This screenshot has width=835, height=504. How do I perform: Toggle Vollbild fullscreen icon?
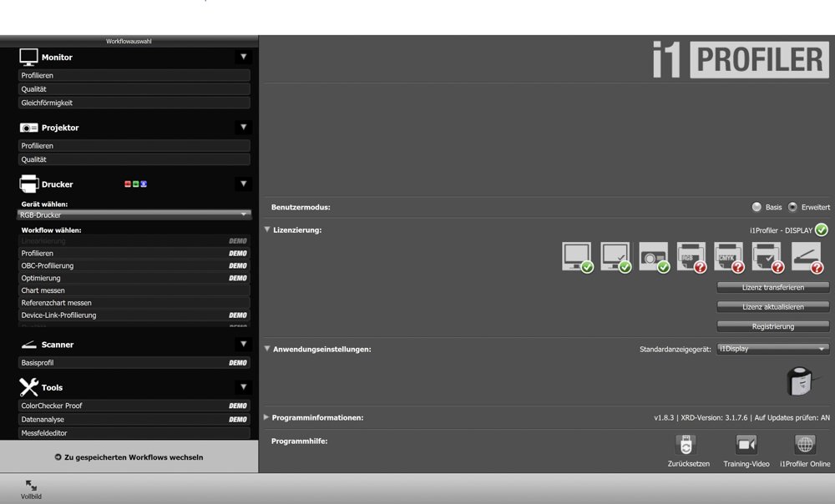(31, 486)
